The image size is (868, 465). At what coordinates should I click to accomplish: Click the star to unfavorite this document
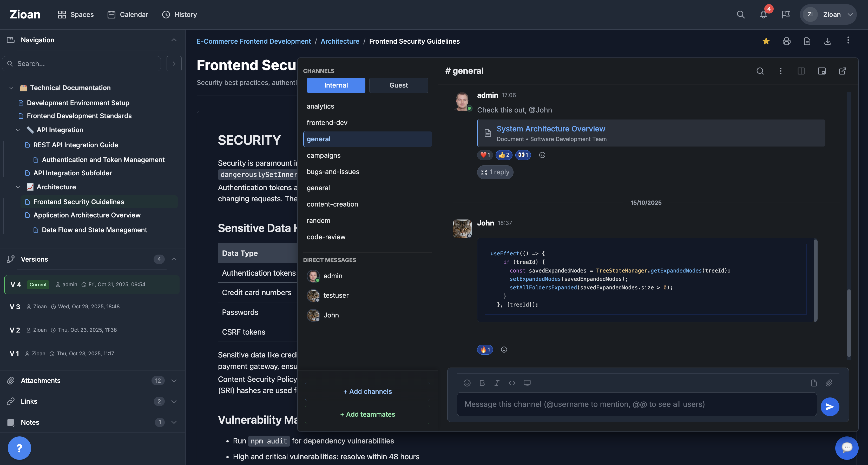[766, 41]
